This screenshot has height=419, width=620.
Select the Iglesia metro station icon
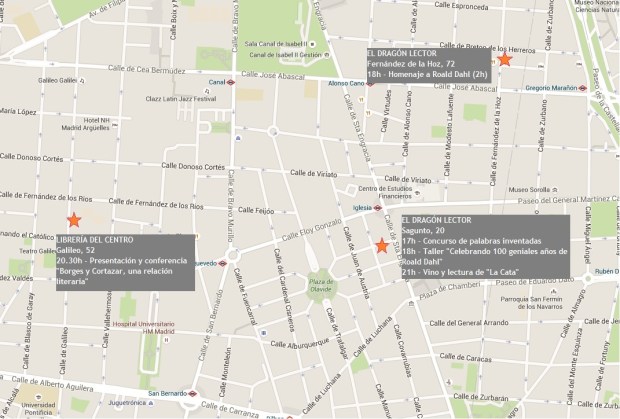pos(379,208)
